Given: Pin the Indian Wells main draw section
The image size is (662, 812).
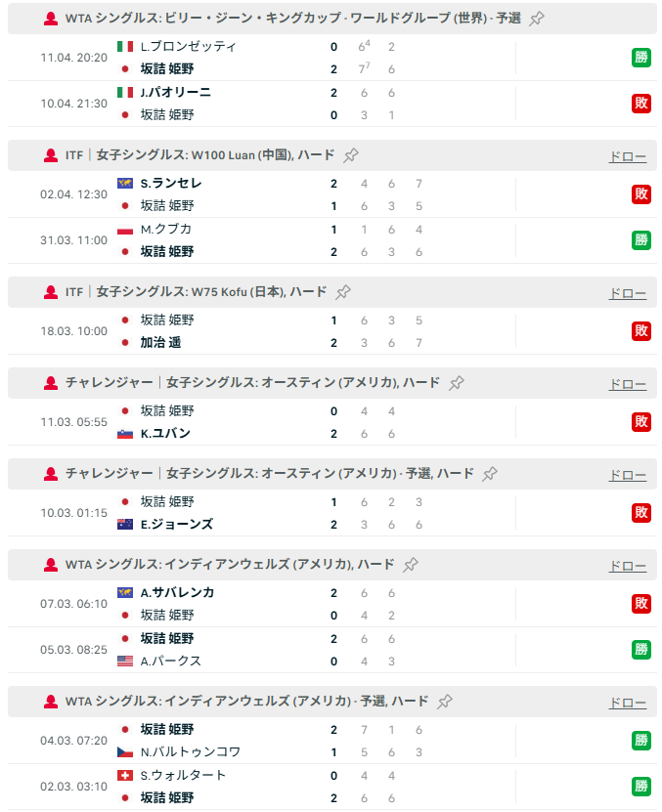Looking at the screenshot, I should point(411,565).
